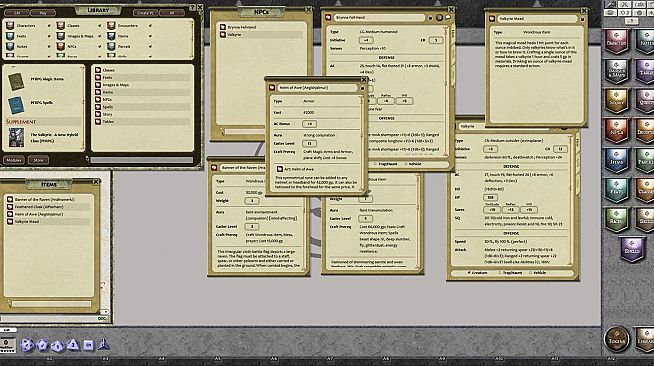Image resolution: width=654 pixels, height=366 pixels.
Task: Open the Items sidebar shield button
Action: (x=616, y=160)
